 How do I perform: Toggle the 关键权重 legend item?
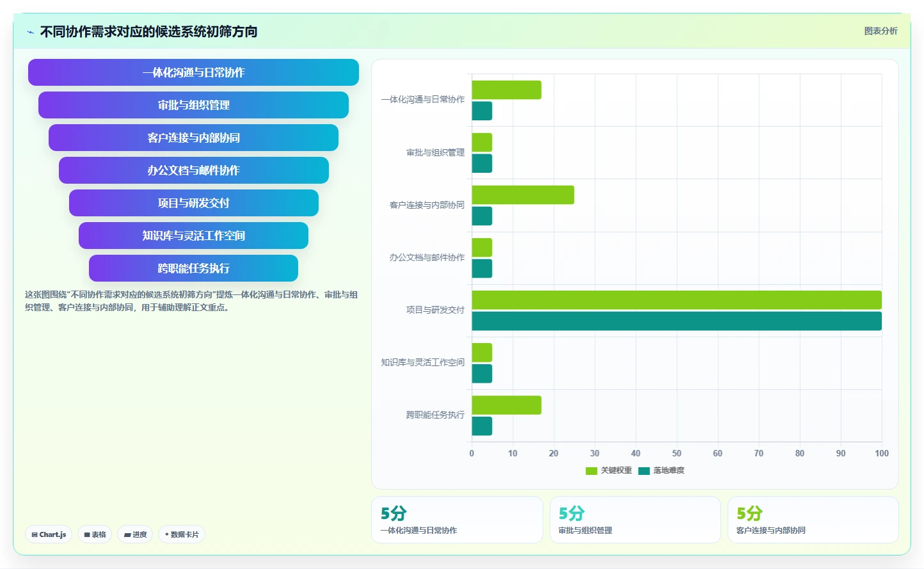(609, 470)
